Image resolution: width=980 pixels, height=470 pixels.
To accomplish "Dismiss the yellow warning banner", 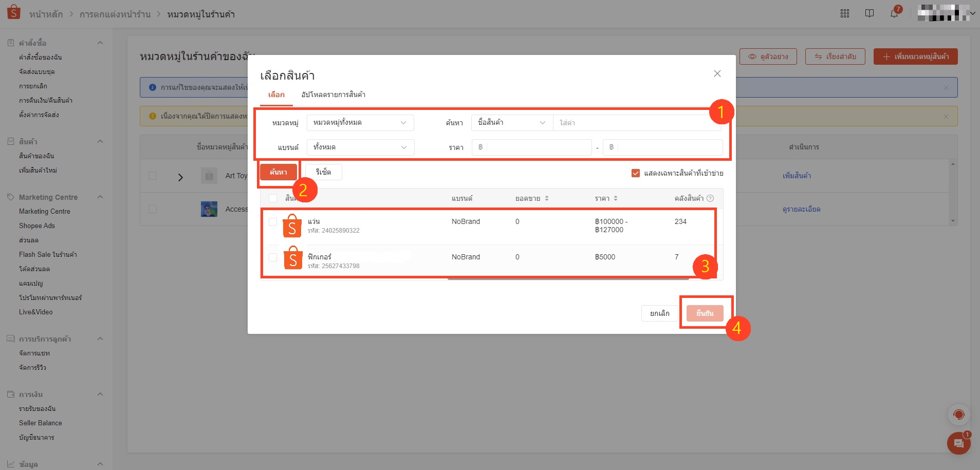I will [946, 117].
